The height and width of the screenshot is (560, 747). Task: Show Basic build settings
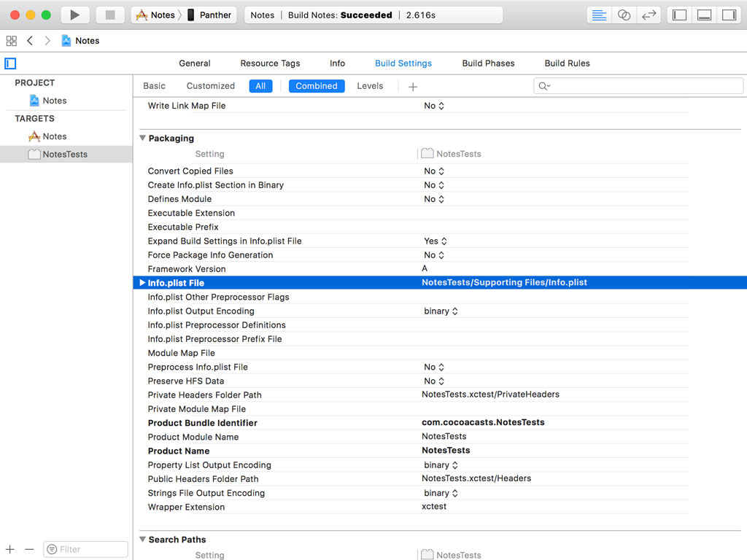coord(155,86)
